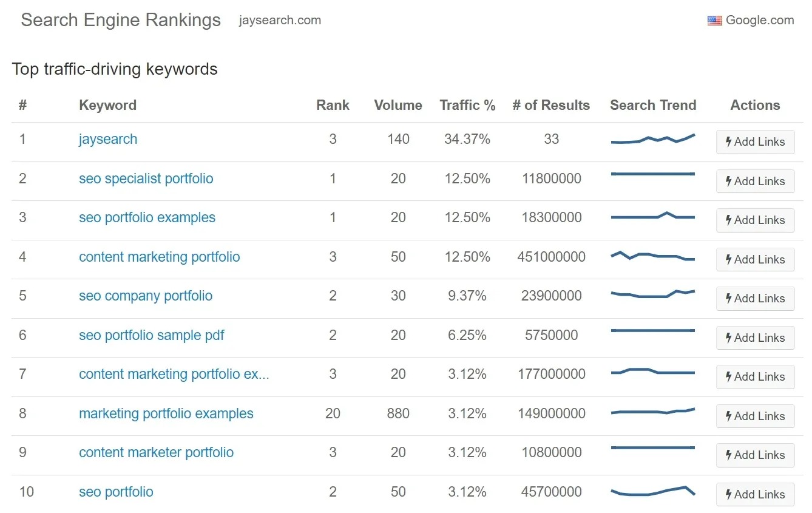This screenshot has height=513, width=812.
Task: Add links for the jaysearch keyword
Action: (x=755, y=141)
